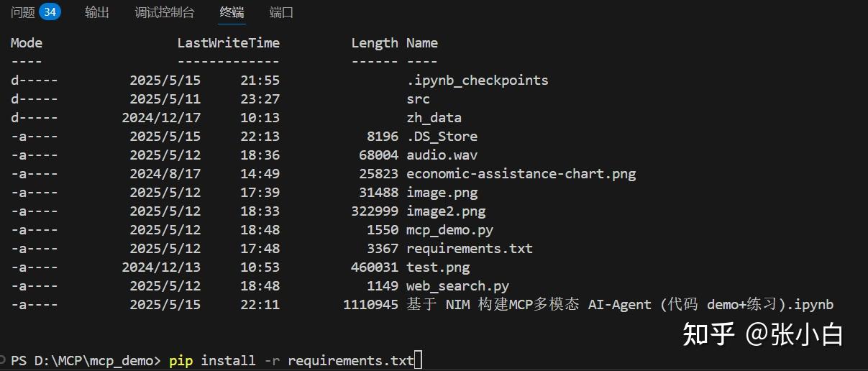The height and width of the screenshot is (371, 868).
Task: Click requirements.txt in the pip command
Action: tap(351, 360)
